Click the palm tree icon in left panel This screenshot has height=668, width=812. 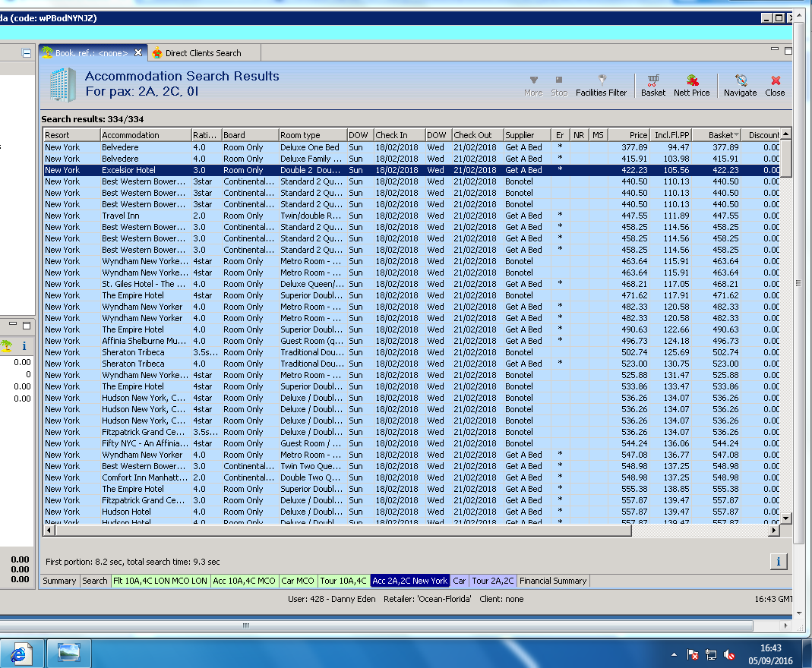coord(7,345)
